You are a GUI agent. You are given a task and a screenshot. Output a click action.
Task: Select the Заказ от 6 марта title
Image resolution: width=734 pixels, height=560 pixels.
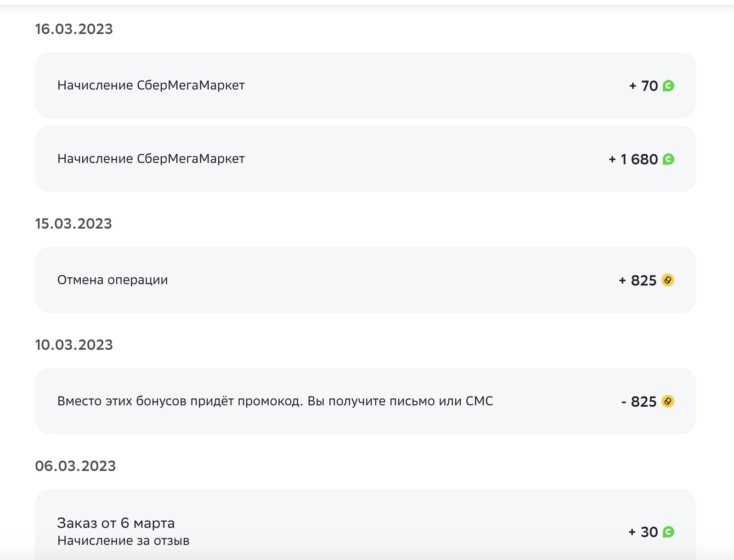click(x=116, y=523)
